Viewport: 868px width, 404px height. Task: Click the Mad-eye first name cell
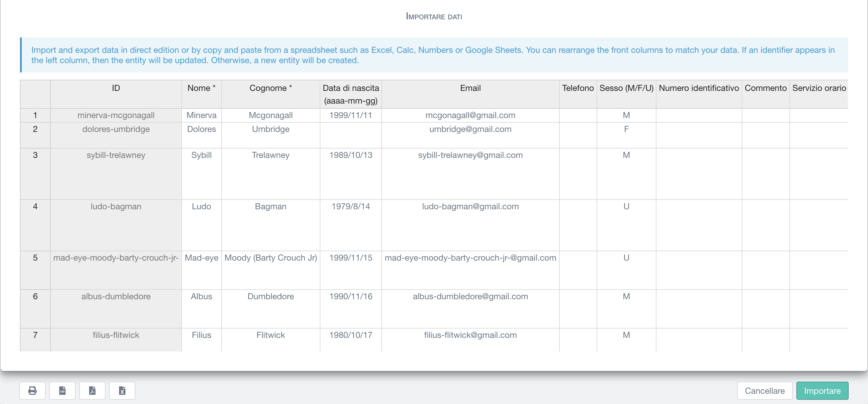pyautogui.click(x=201, y=258)
